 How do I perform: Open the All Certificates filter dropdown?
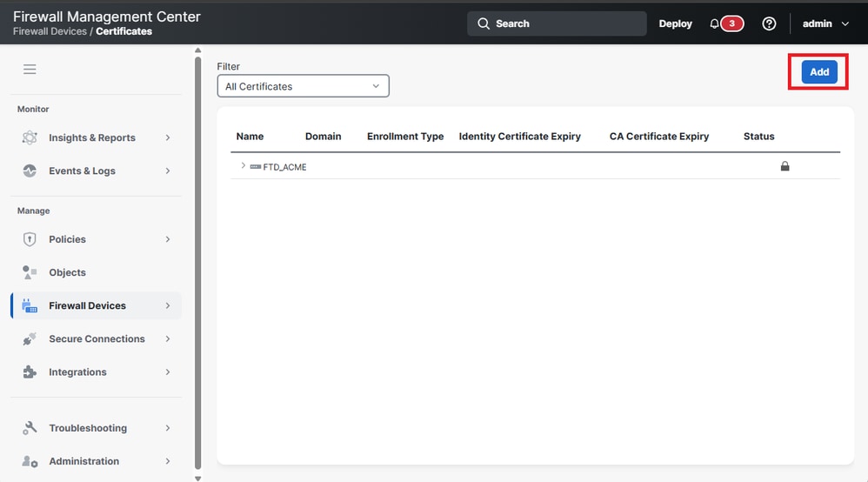tap(303, 86)
